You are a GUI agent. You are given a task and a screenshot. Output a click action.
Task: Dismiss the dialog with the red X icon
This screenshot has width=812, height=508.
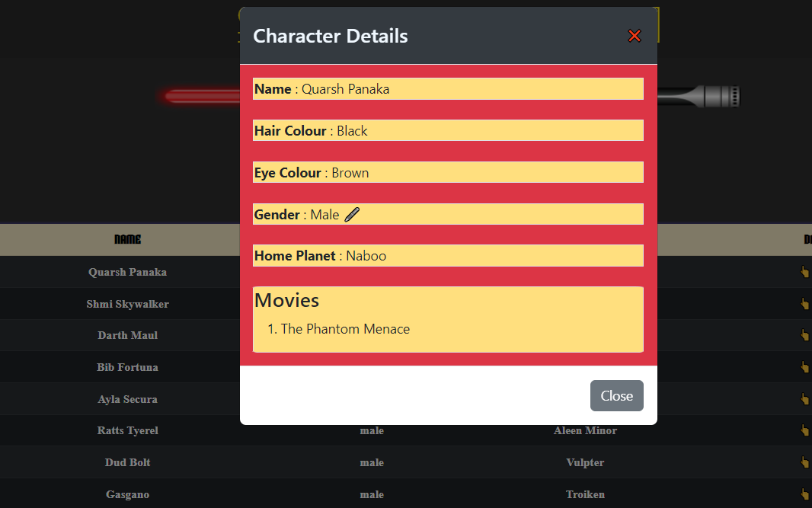[x=635, y=36]
